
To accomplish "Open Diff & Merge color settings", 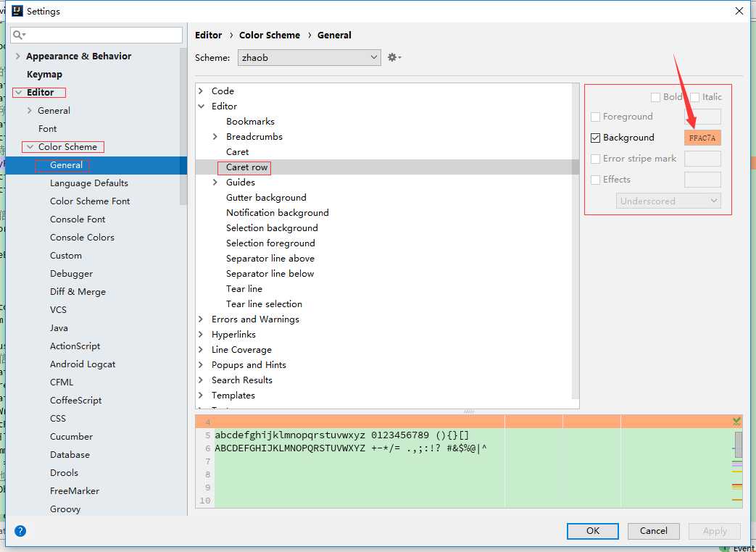I will point(78,291).
